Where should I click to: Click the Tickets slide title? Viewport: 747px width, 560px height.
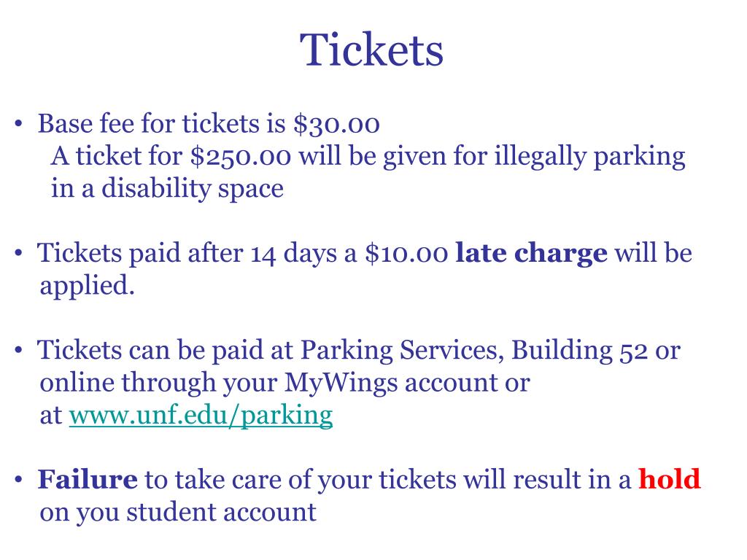click(371, 50)
